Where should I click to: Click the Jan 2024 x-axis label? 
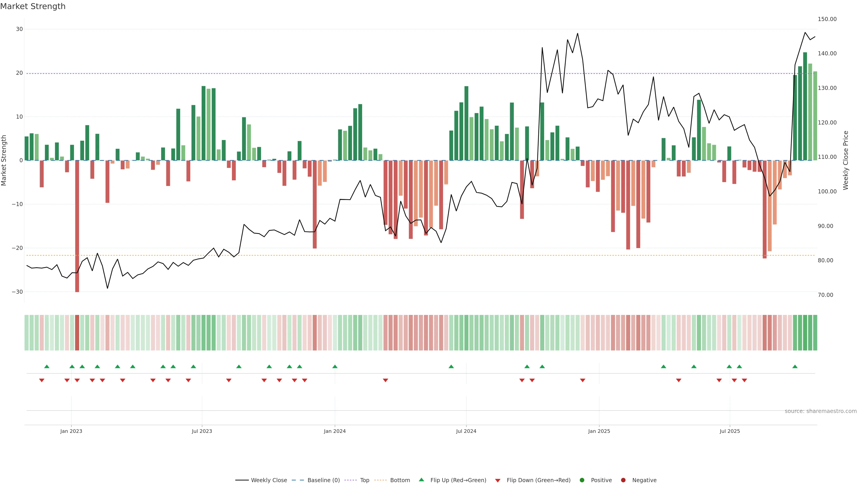coord(335,431)
